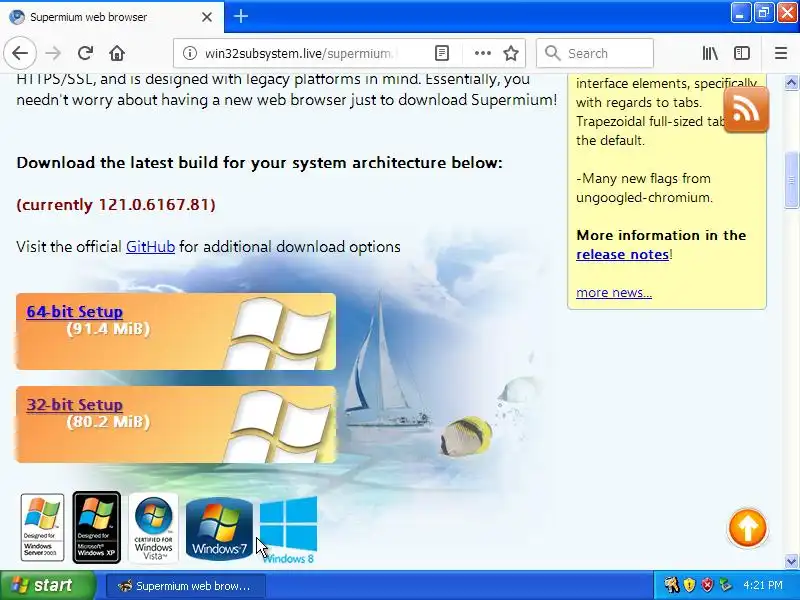Click the scrollbar down arrow

pos(791,561)
